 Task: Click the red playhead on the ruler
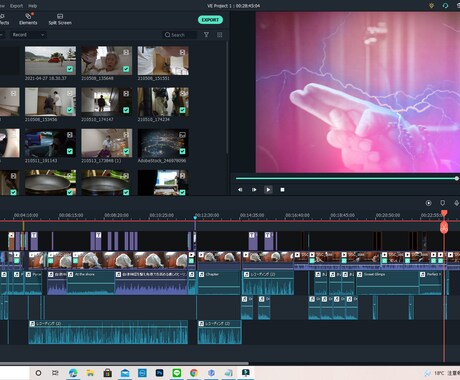pyautogui.click(x=444, y=213)
